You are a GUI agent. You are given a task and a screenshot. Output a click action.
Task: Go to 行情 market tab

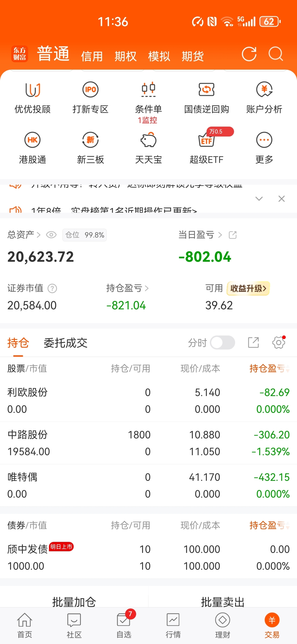tap(173, 625)
